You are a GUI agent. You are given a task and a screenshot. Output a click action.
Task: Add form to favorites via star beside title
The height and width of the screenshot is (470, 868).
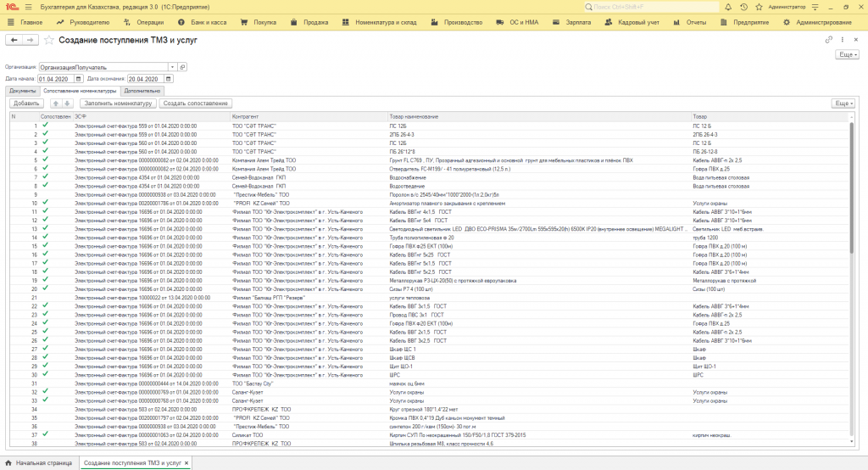[x=49, y=40]
